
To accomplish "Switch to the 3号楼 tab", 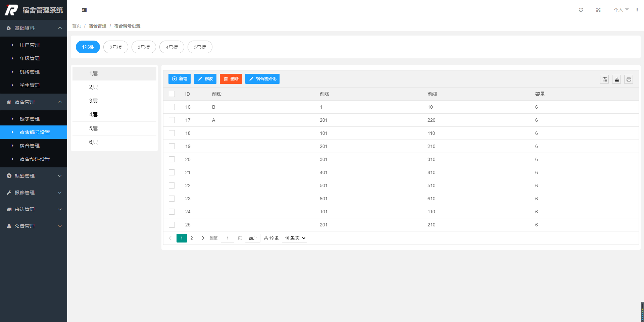I will (144, 47).
